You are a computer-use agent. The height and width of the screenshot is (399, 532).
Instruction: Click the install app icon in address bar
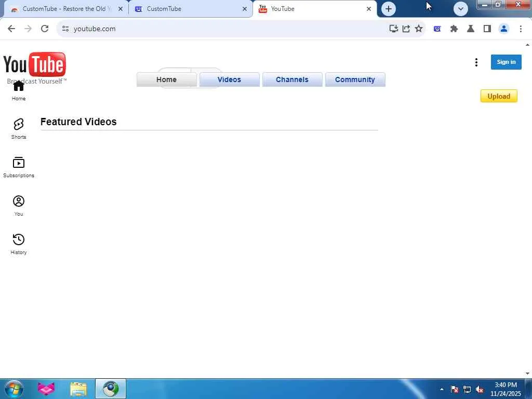tap(394, 29)
